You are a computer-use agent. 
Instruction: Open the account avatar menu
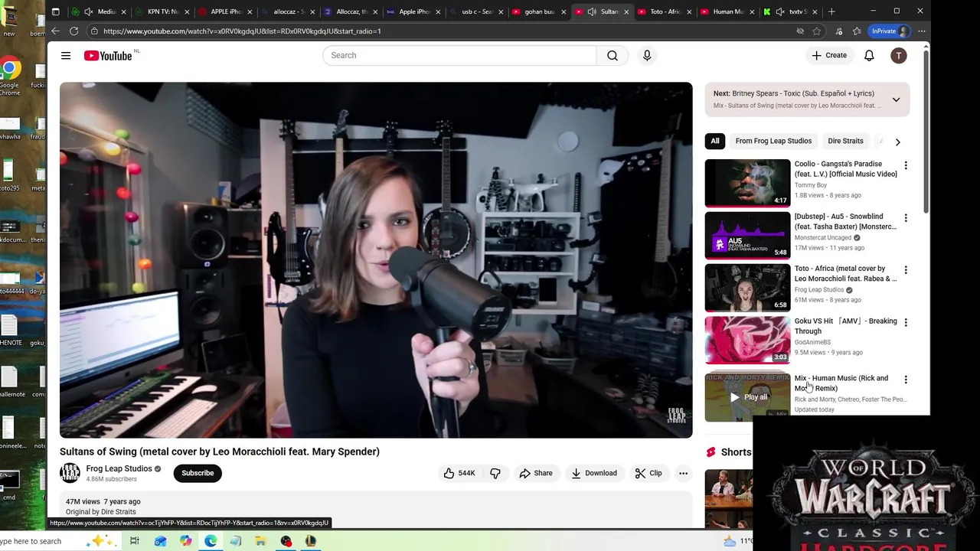(x=899, y=55)
